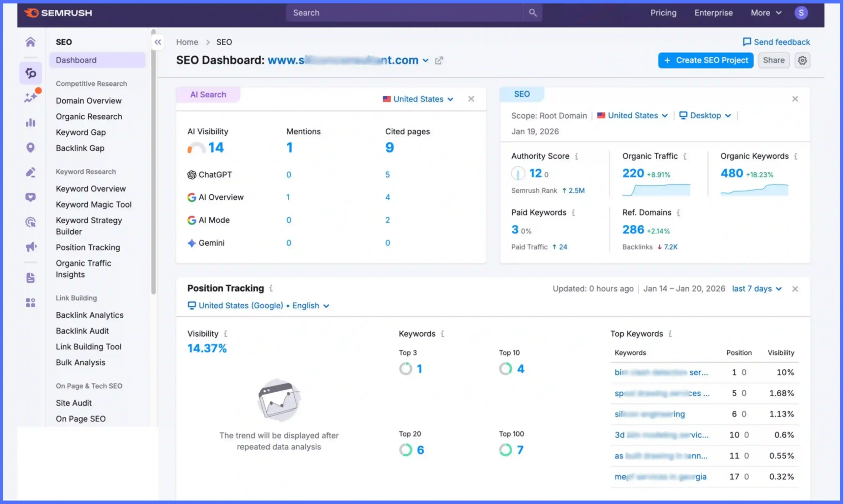Screen dimensions: 844x504
Task: Click the map pin Local icon
Action: (30, 147)
